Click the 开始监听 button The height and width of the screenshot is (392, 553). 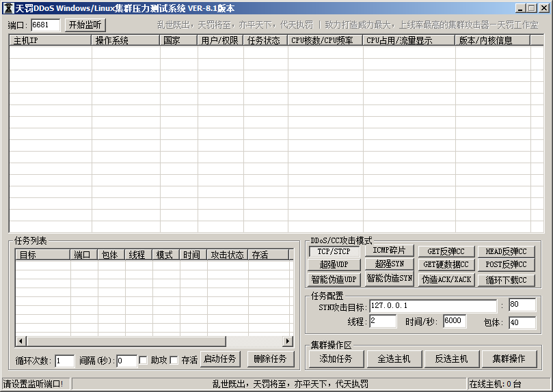(x=86, y=25)
